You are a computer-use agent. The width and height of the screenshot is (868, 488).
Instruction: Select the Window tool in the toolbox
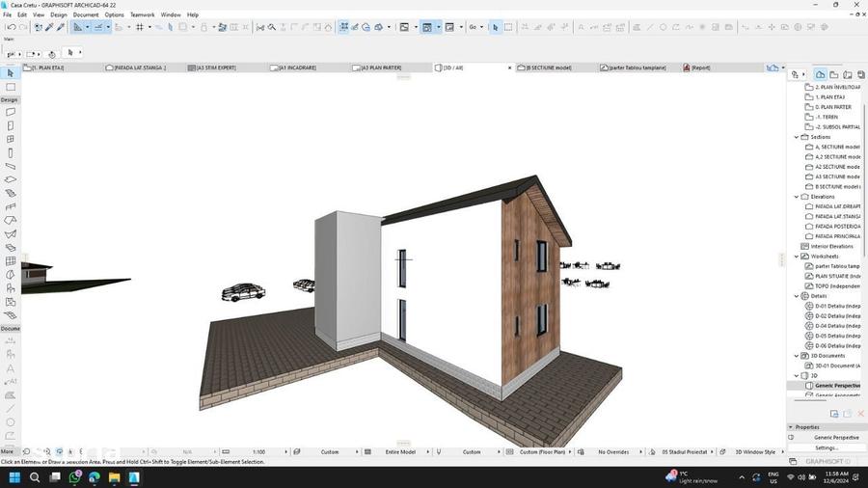pyautogui.click(x=11, y=139)
